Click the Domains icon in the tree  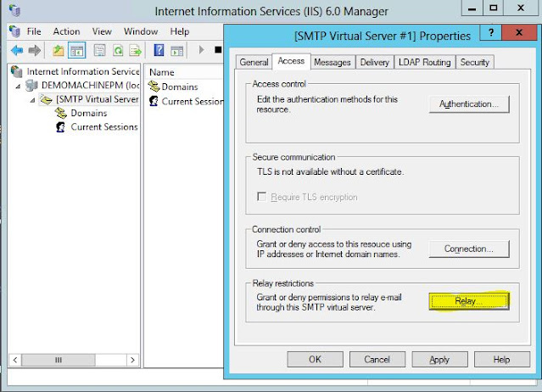(x=61, y=113)
